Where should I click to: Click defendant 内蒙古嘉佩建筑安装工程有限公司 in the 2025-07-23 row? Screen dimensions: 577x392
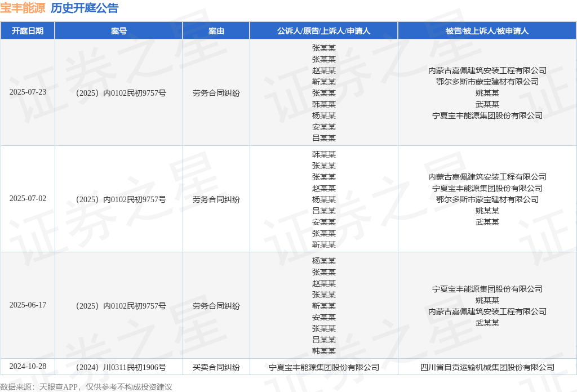point(487,70)
